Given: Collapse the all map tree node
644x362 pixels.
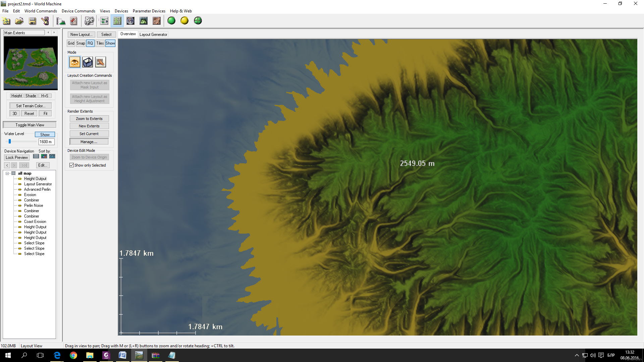Looking at the screenshot, I should tap(7, 173).
